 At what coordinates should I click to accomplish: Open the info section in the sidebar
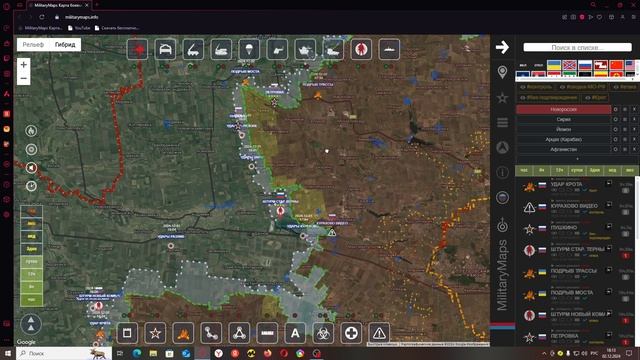tap(502, 172)
